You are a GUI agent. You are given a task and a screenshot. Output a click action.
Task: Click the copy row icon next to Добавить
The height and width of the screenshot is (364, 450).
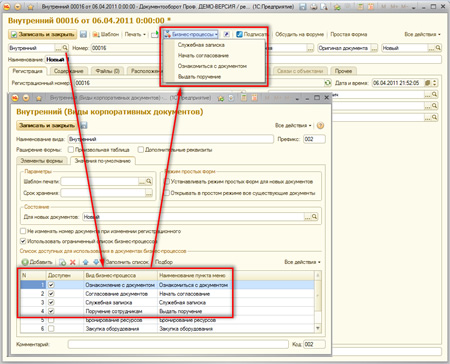(x=62, y=262)
